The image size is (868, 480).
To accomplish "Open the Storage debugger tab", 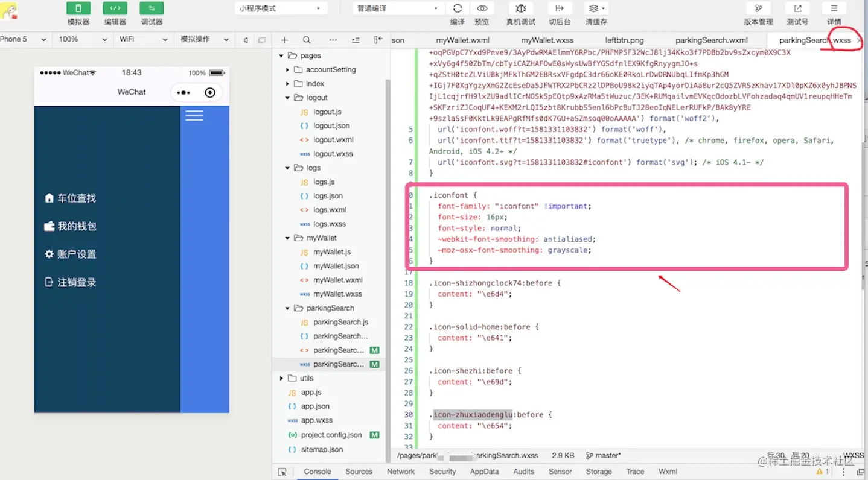I will [x=599, y=472].
